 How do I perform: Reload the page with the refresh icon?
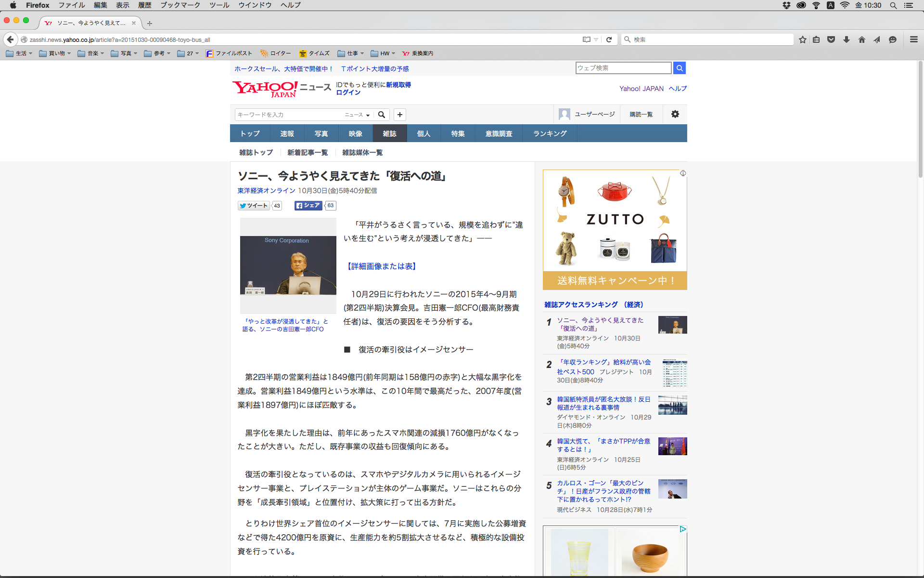609,39
